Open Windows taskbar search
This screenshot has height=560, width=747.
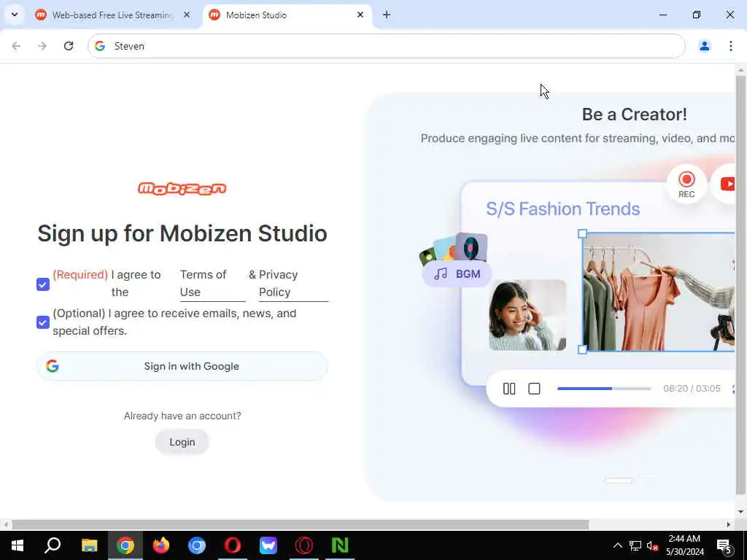point(53,545)
